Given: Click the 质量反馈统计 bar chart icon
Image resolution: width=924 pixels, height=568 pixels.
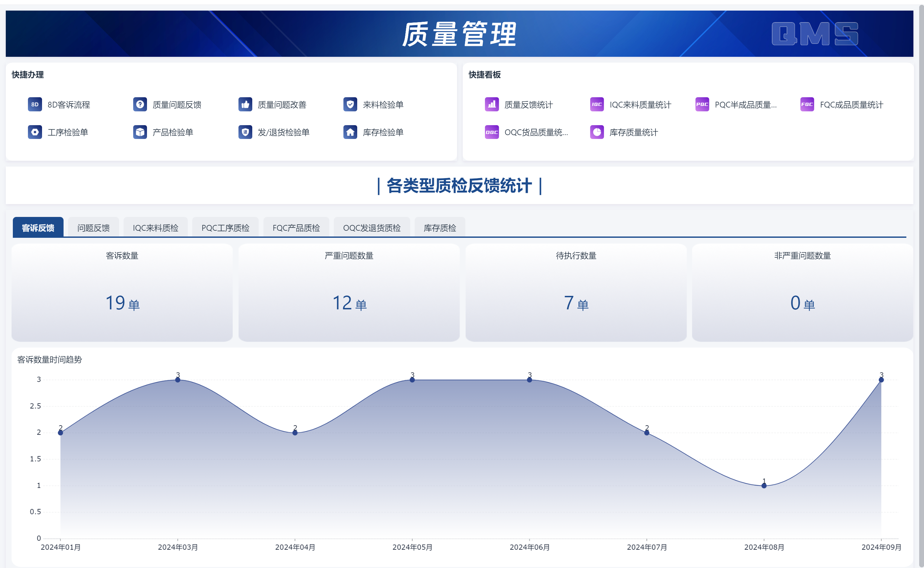Looking at the screenshot, I should click(492, 104).
